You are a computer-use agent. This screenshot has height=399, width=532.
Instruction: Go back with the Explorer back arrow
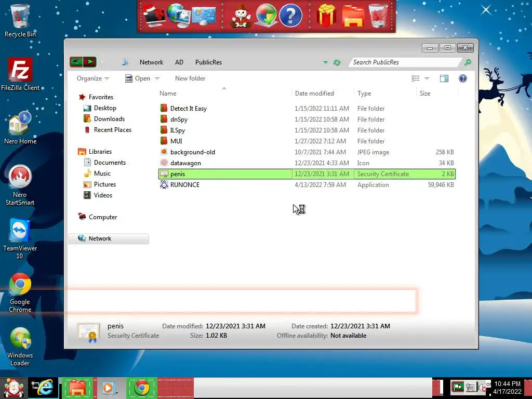[76, 62]
